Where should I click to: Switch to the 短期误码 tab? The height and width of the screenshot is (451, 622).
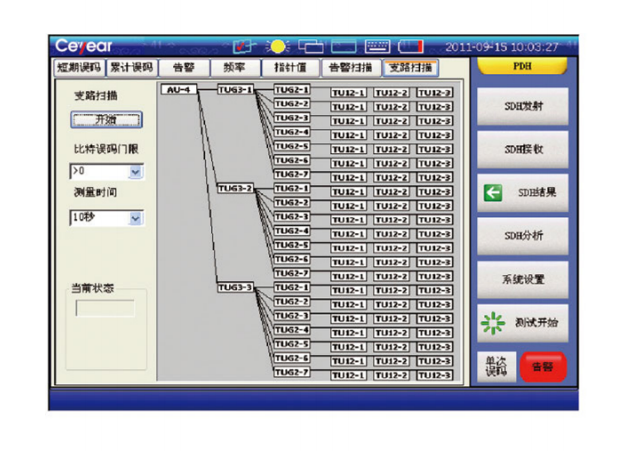tap(77, 68)
